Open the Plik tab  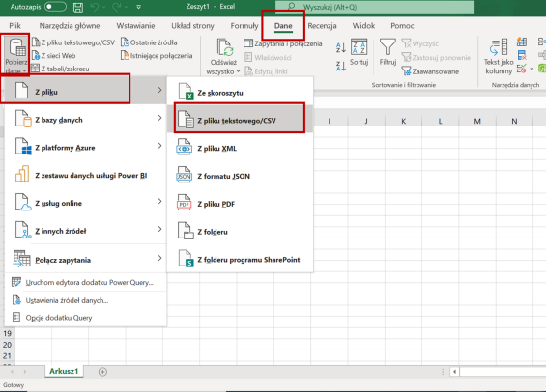tap(14, 26)
